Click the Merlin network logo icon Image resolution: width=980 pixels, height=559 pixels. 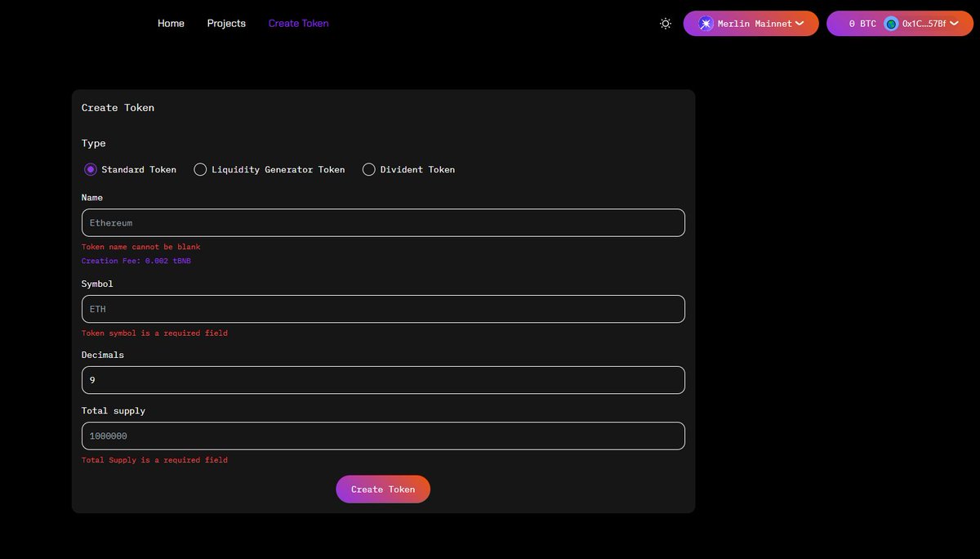[x=706, y=24]
